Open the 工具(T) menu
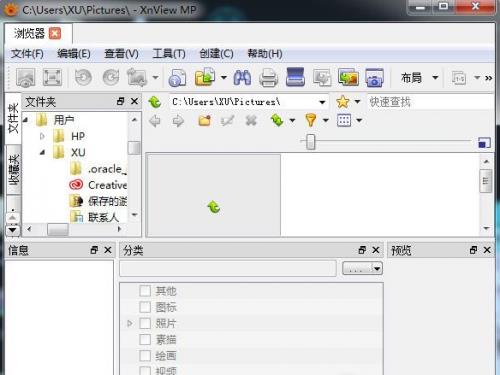Viewport: 500px width, 375px height. 169,54
